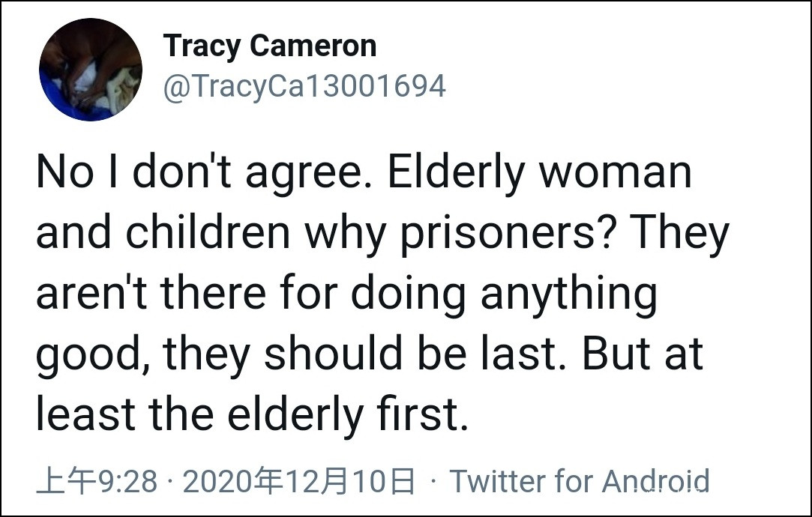Viewport: 812px width, 517px height.
Task: Click "aren't there" in the tweet
Action: pyautogui.click(x=151, y=294)
